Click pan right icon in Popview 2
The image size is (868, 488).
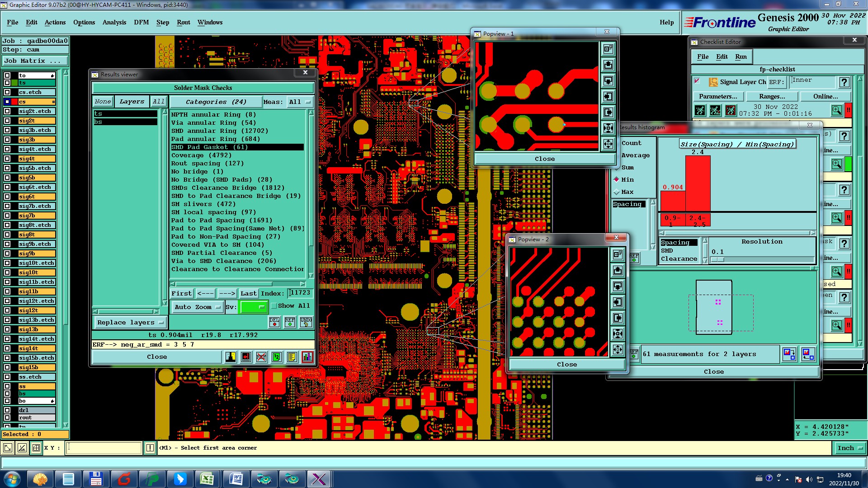(x=618, y=318)
